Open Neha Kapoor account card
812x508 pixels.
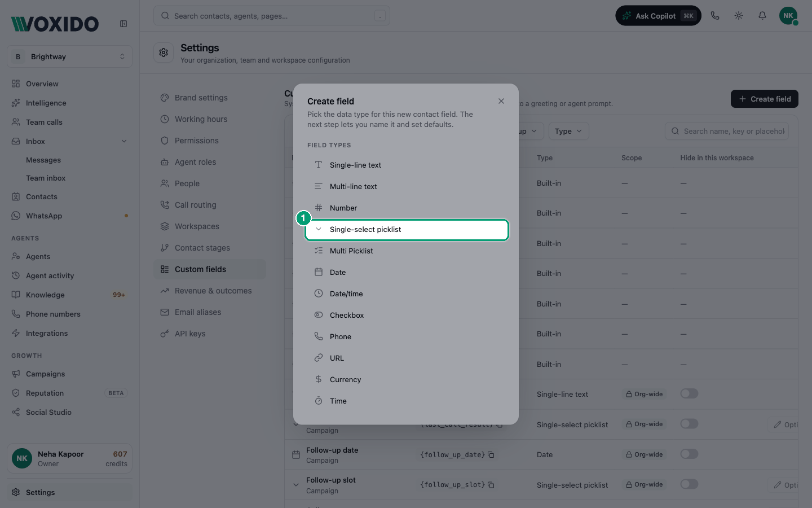coord(70,458)
